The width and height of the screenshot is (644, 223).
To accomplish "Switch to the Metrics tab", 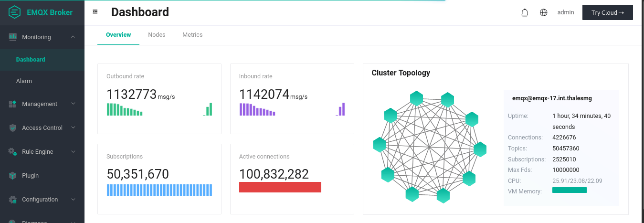I will click(192, 35).
